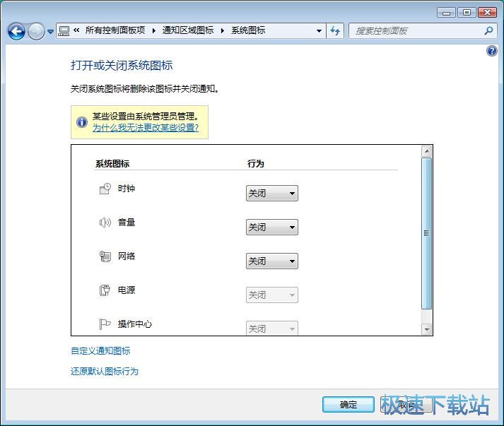
Task: Open 为什么我无法更改某些设置? link
Action: click(146, 128)
